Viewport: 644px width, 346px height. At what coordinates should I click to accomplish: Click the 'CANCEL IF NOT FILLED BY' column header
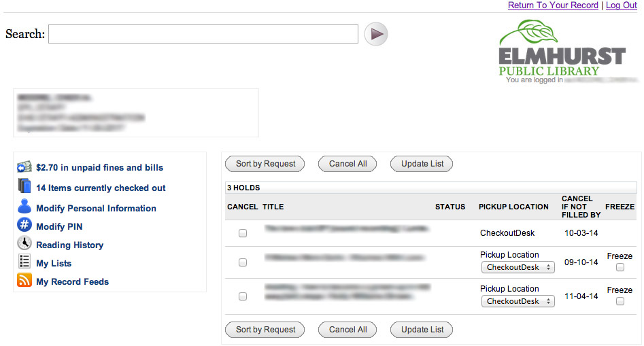point(581,207)
